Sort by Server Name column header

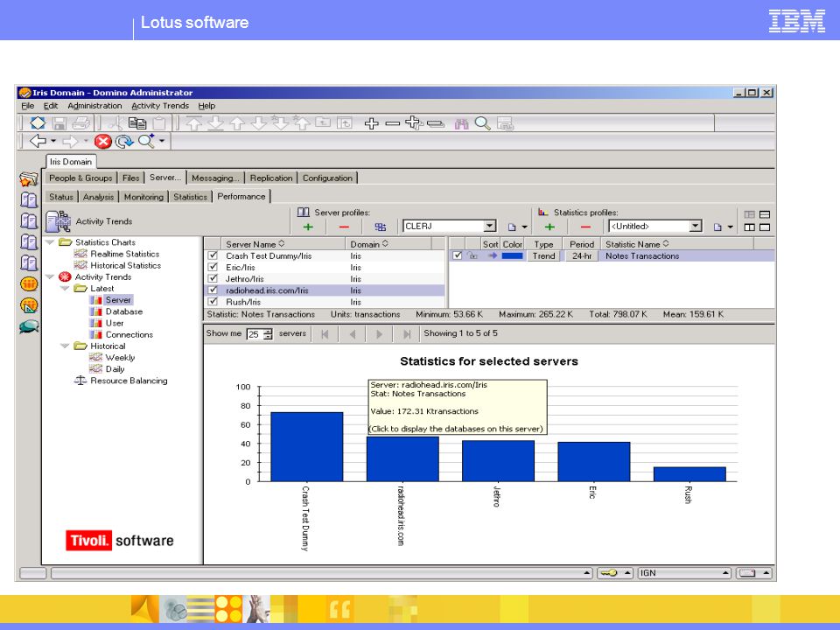(282, 244)
